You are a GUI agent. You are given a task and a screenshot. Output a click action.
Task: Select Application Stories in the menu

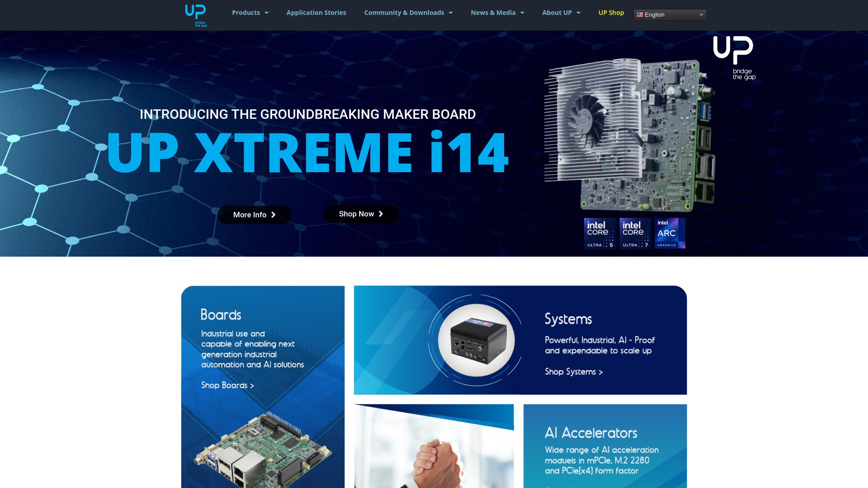tap(316, 13)
